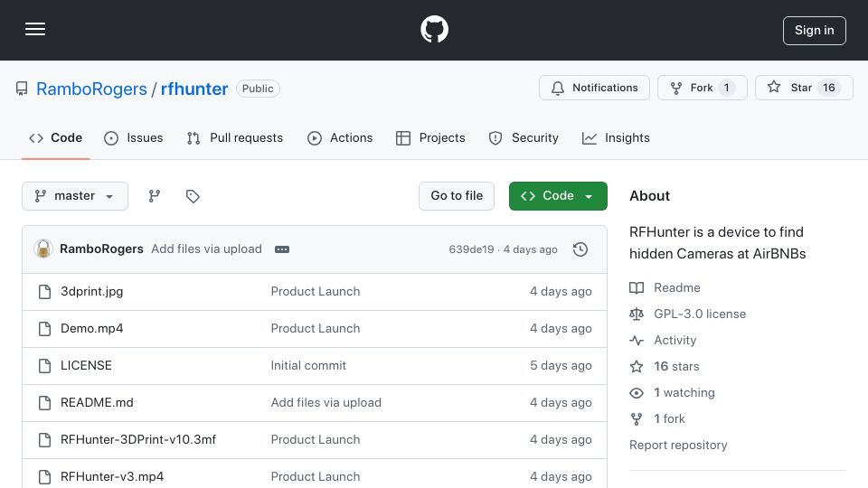View branches via the branch icon
Image resolution: width=868 pixels, height=488 pixels.
pyautogui.click(x=155, y=196)
